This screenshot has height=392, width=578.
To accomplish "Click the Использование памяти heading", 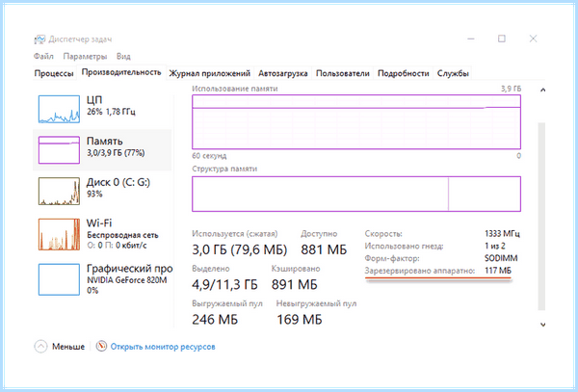I will (x=235, y=89).
